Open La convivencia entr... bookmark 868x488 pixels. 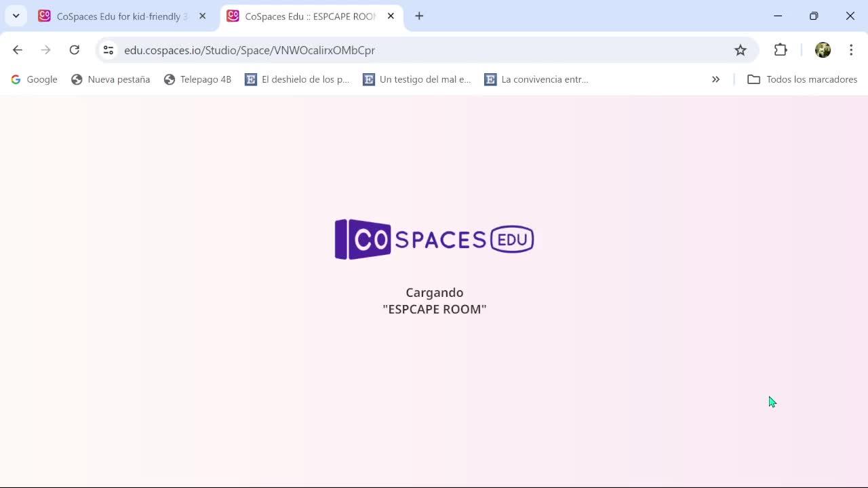pyautogui.click(x=536, y=79)
